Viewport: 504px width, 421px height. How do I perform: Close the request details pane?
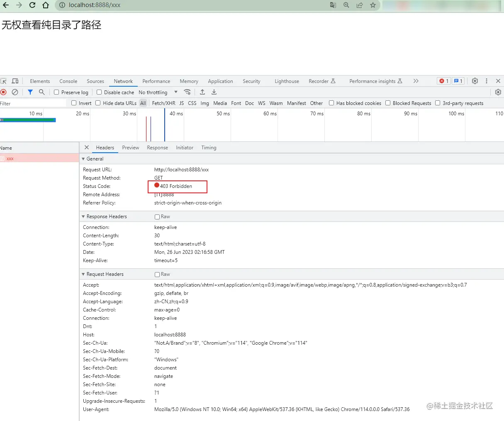click(87, 147)
